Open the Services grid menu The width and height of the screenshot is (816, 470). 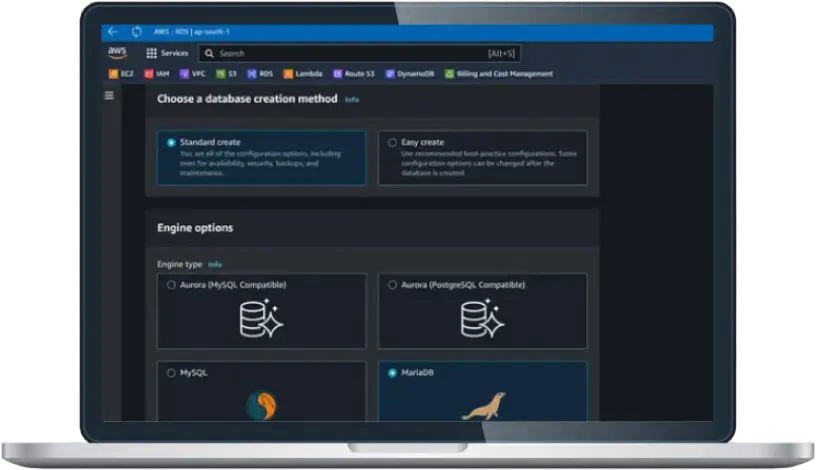pos(167,53)
